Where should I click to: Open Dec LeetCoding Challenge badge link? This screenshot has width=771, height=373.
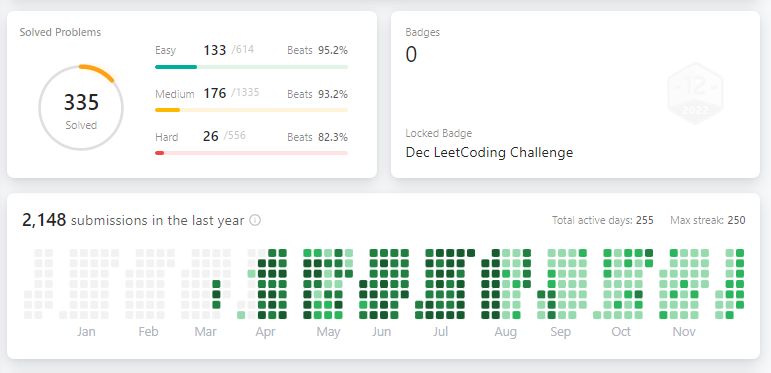click(x=489, y=152)
